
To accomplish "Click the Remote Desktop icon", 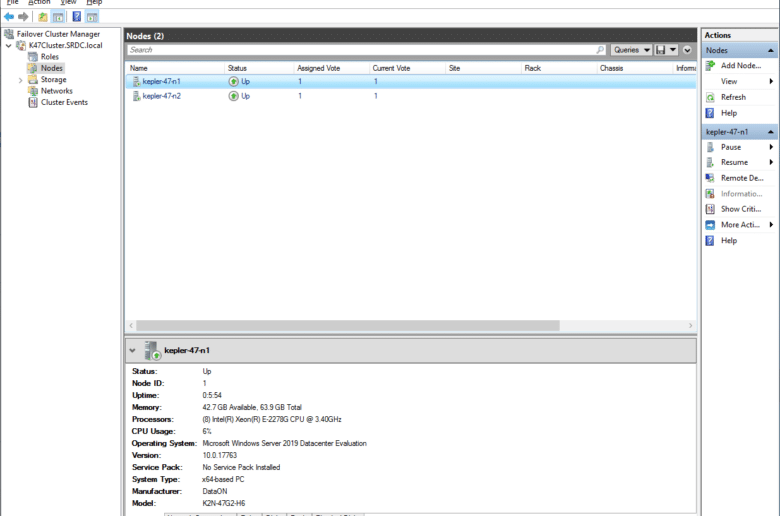I will (710, 178).
